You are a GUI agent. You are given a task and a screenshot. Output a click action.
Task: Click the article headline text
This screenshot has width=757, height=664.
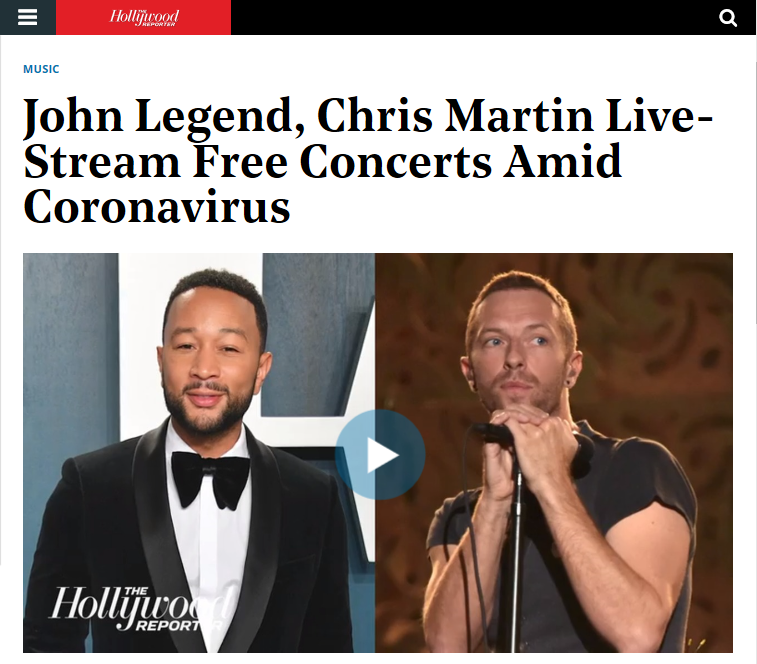coord(368,160)
